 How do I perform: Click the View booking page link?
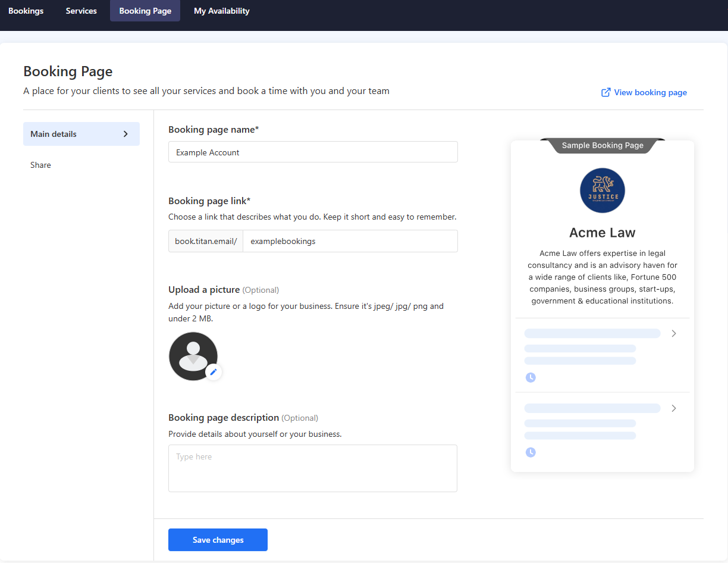(x=644, y=92)
